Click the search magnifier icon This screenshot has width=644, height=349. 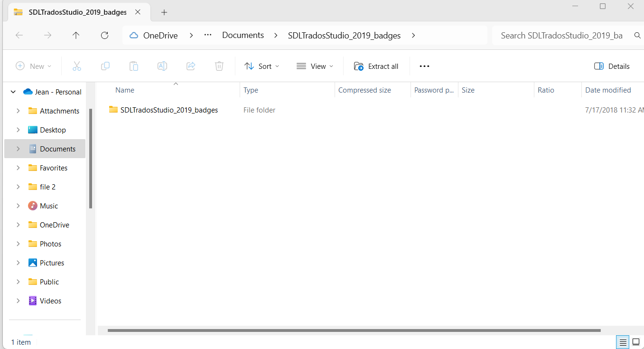pos(637,36)
